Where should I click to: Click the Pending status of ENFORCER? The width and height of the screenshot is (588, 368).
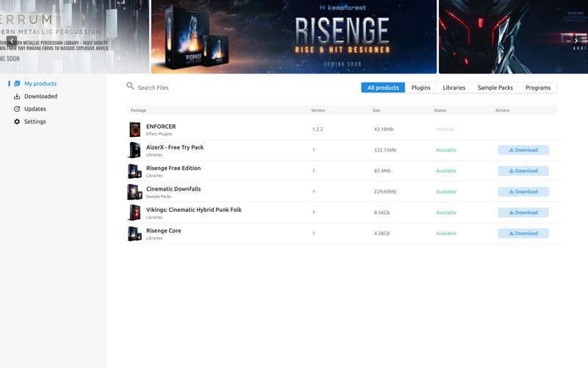pyautogui.click(x=445, y=130)
